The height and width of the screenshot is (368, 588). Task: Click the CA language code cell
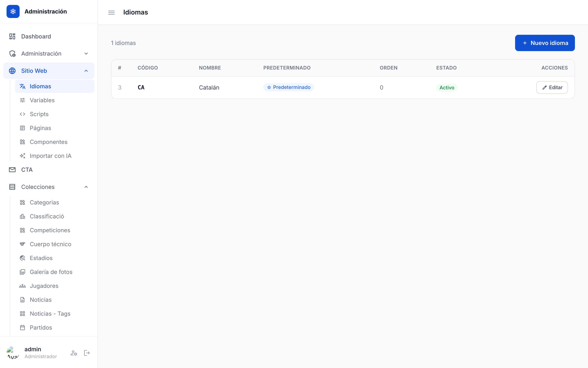tap(141, 87)
